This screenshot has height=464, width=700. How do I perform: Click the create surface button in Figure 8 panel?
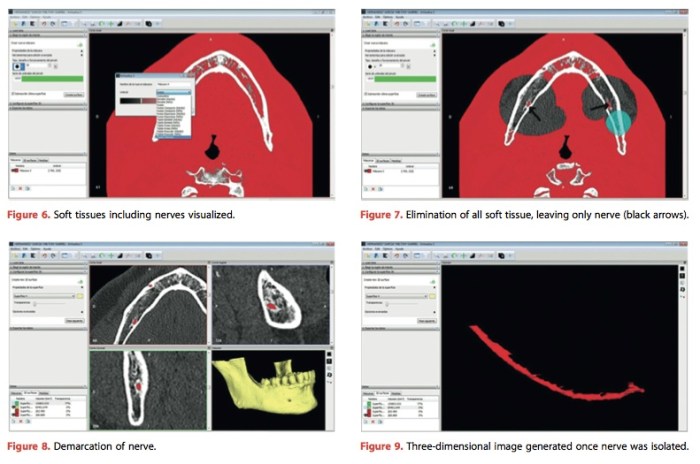[x=72, y=320]
